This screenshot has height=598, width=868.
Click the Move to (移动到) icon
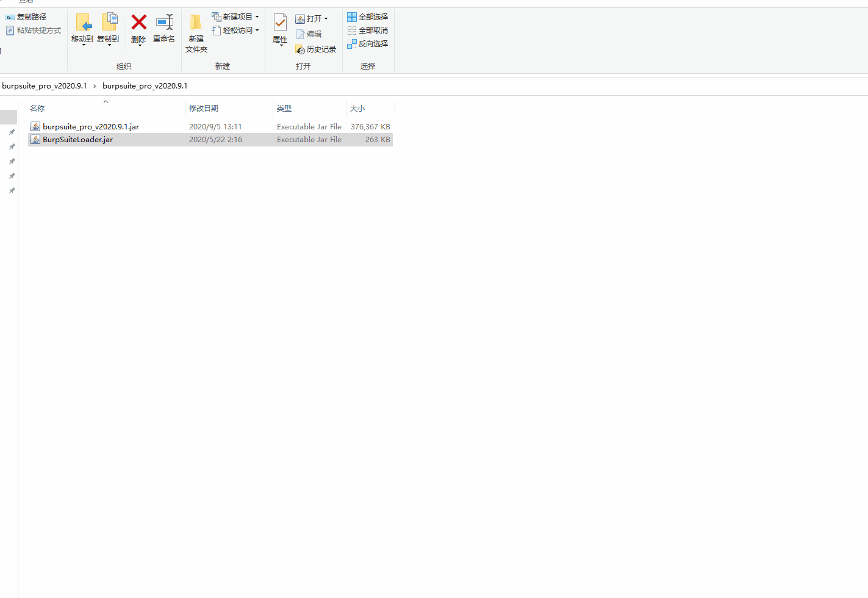pos(83,23)
